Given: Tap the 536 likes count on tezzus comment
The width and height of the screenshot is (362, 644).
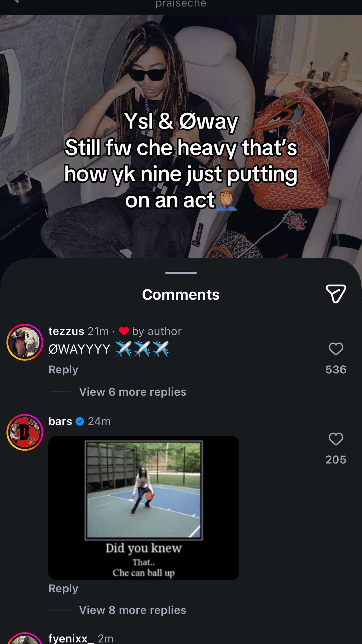Looking at the screenshot, I should [x=336, y=369].
